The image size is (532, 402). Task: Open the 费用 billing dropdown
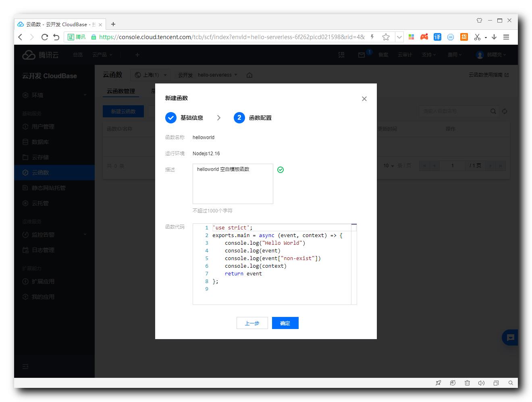pos(455,55)
